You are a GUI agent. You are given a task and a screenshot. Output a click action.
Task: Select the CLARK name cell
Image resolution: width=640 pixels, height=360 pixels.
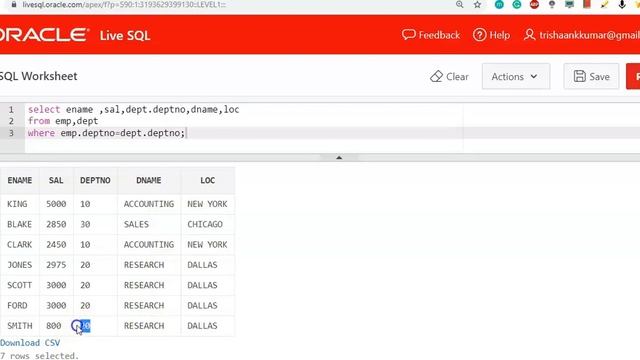coord(19,244)
